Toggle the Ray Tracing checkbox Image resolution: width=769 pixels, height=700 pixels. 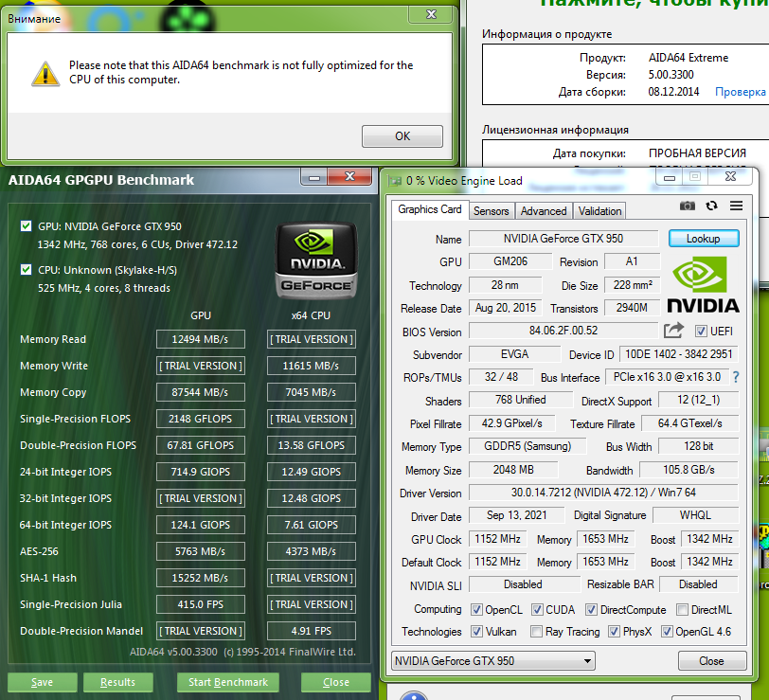[x=536, y=631]
